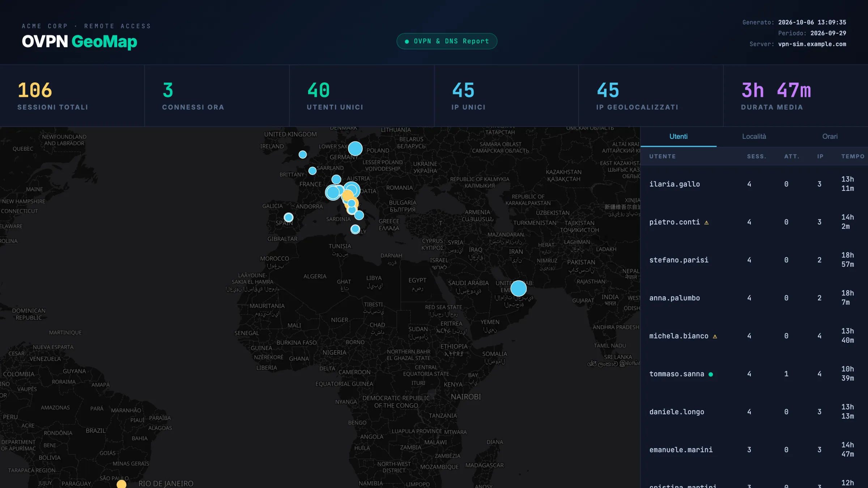Switch to the Utenti tab
The width and height of the screenshot is (868, 488).
point(678,137)
